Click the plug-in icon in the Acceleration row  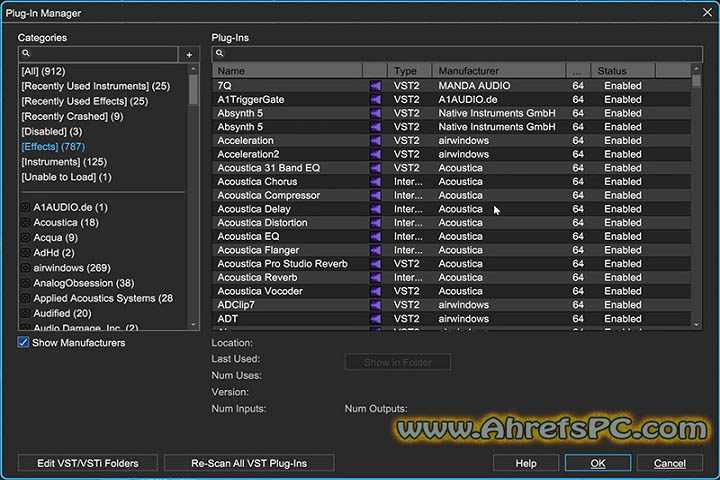(376, 141)
